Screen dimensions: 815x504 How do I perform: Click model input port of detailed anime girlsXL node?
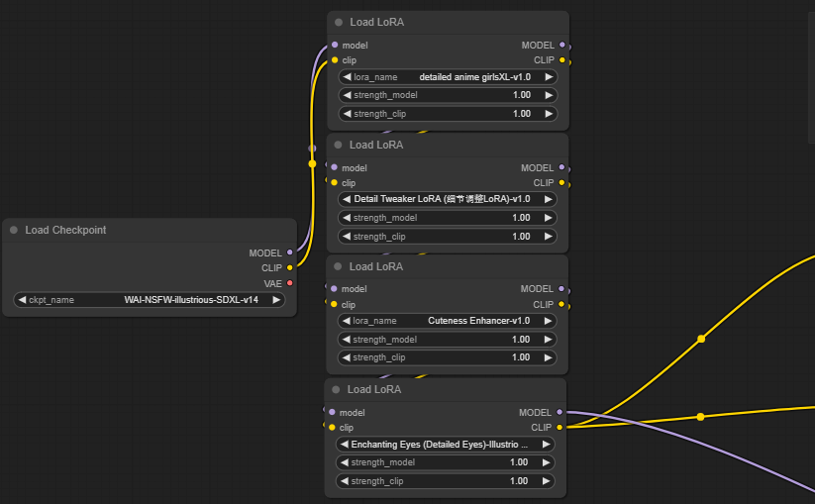(x=335, y=45)
